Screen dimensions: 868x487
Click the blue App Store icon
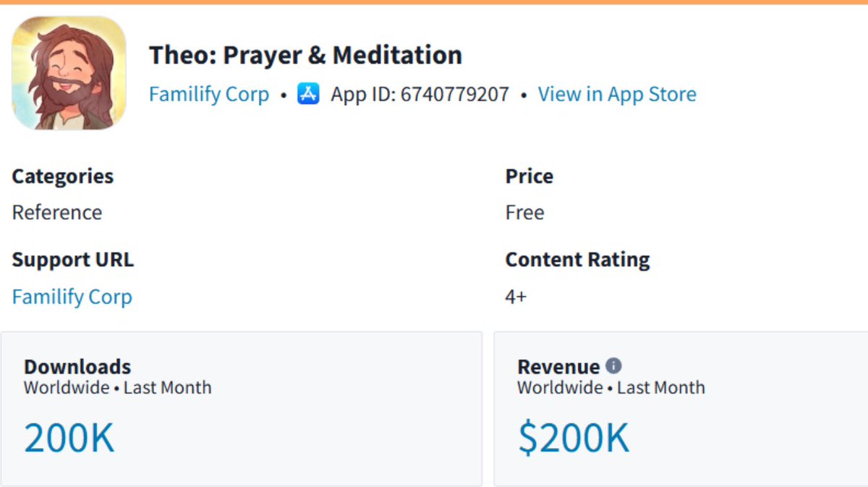pos(308,94)
